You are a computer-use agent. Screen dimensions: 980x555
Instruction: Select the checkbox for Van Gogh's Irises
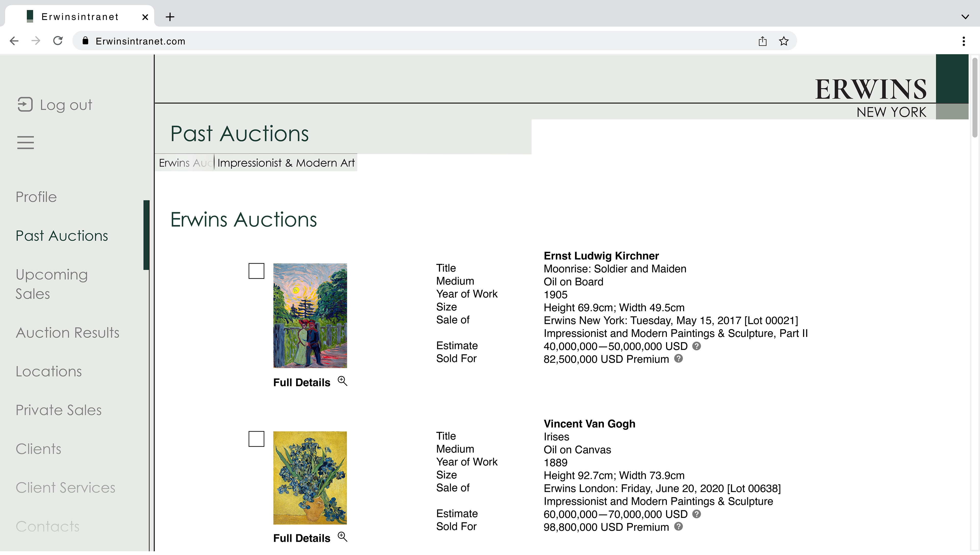(x=256, y=439)
